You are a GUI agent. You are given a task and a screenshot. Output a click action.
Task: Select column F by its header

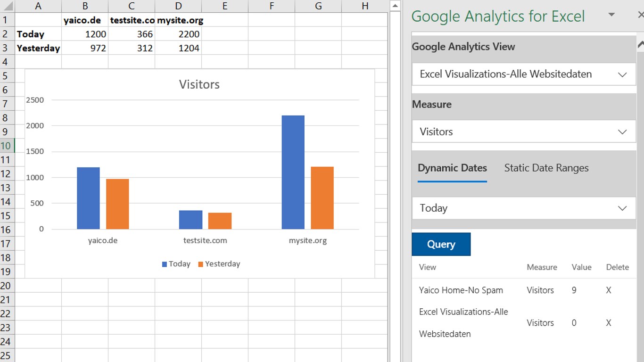[x=272, y=6]
